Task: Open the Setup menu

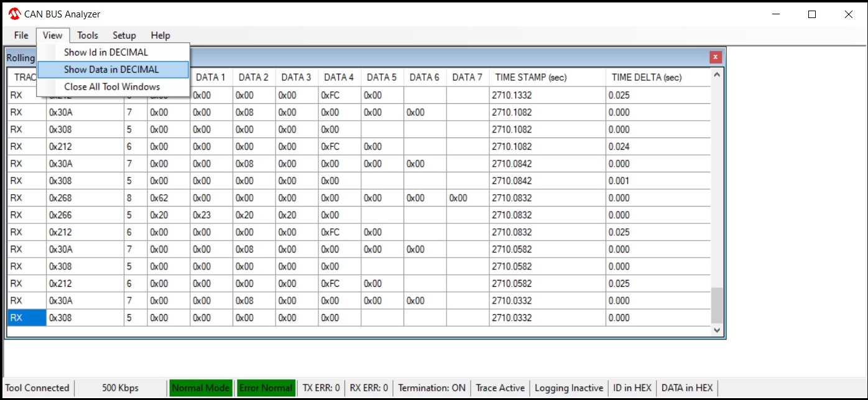Action: [124, 35]
